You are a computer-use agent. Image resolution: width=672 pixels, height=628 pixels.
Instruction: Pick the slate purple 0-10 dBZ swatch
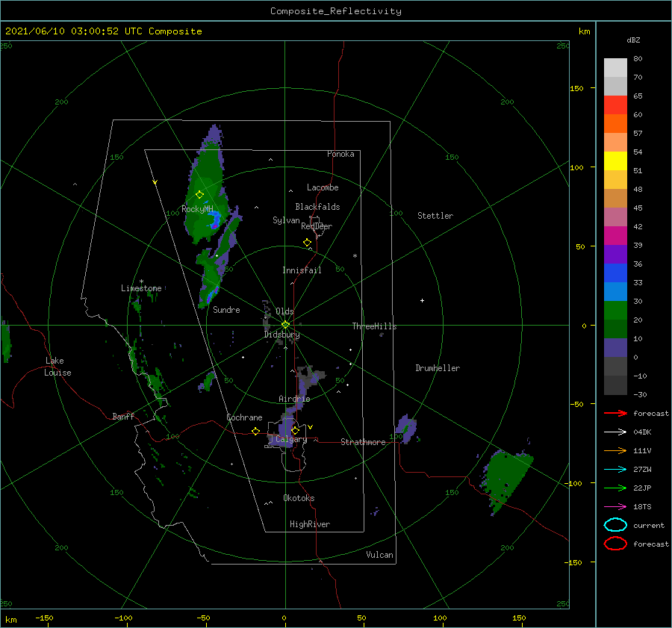615,348
